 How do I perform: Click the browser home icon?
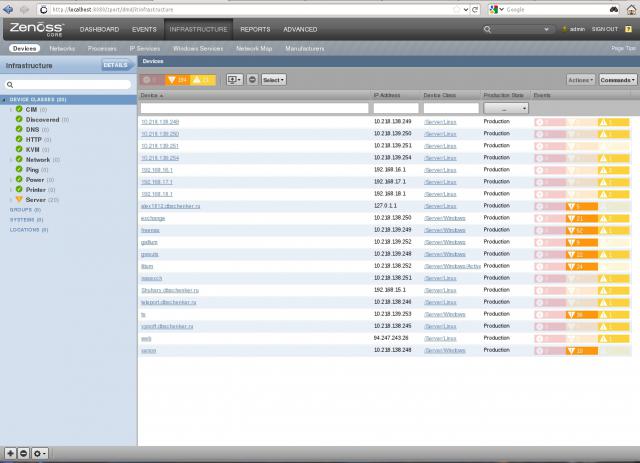coord(631,9)
